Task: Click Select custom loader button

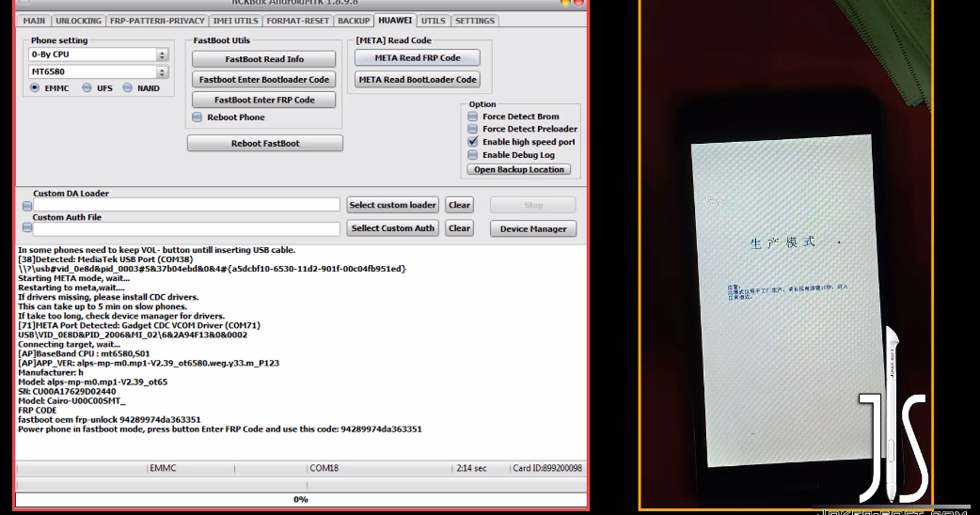Action: click(x=392, y=205)
